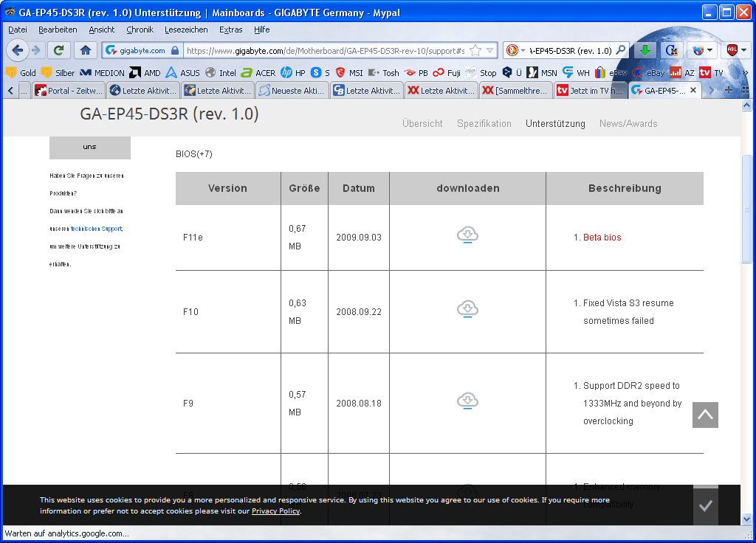
Task: Go to the Spezifikation page section
Action: [484, 123]
